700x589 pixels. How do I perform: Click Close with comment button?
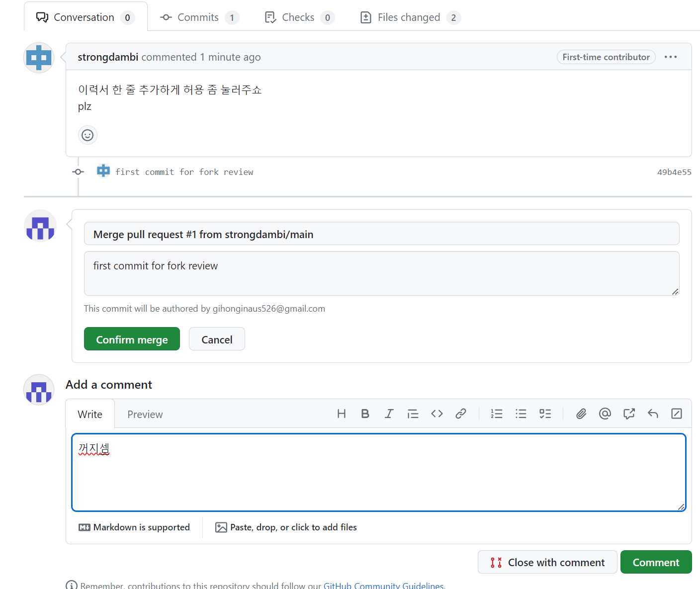(x=547, y=562)
